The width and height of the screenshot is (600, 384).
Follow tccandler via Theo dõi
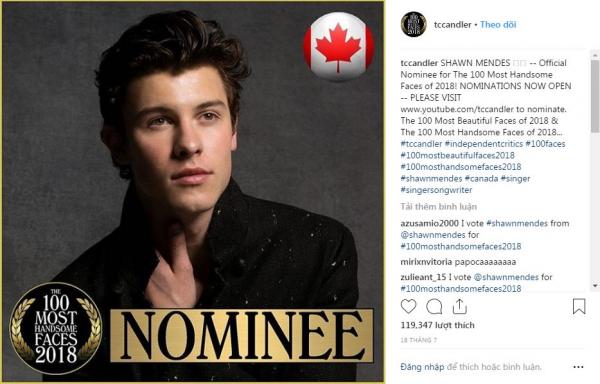click(x=498, y=24)
